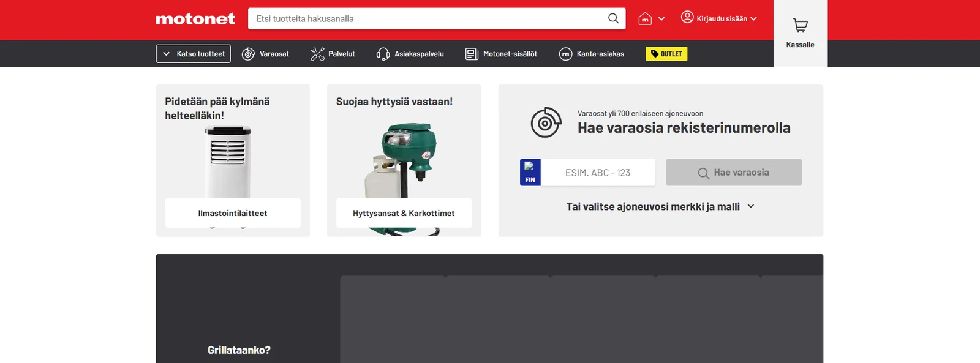Open the Kassalle shopping cart
Image resolution: width=980 pixels, height=363 pixels.
[x=801, y=34]
